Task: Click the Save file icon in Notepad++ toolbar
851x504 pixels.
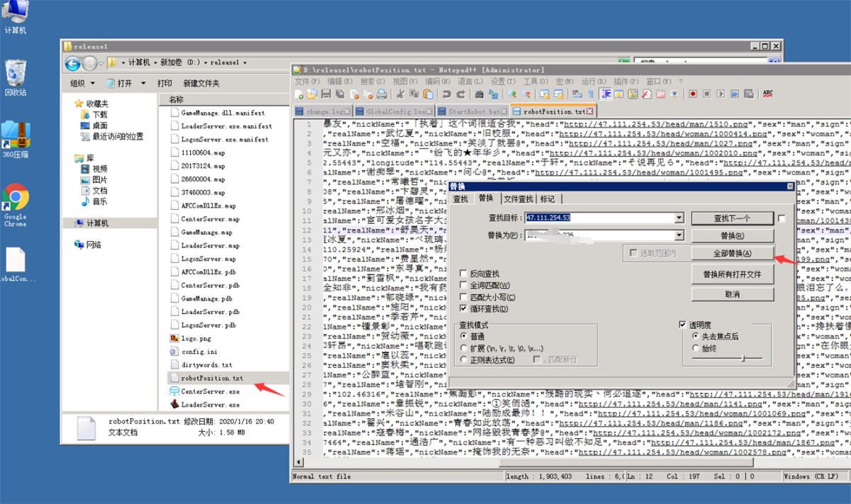Action: [326, 94]
